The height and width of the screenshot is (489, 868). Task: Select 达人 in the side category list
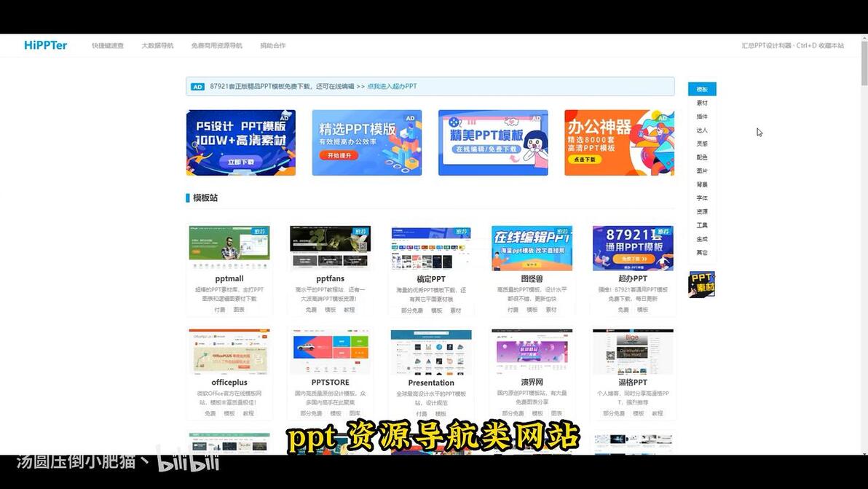click(x=702, y=130)
